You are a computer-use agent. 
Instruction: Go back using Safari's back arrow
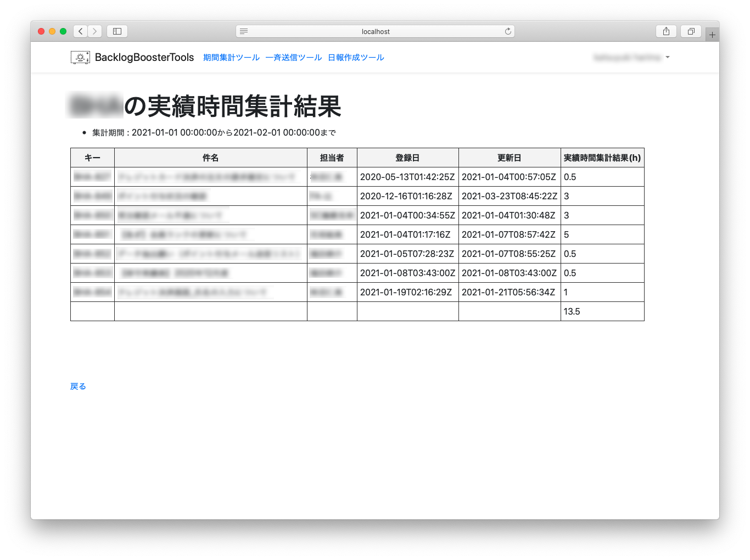[x=81, y=31]
